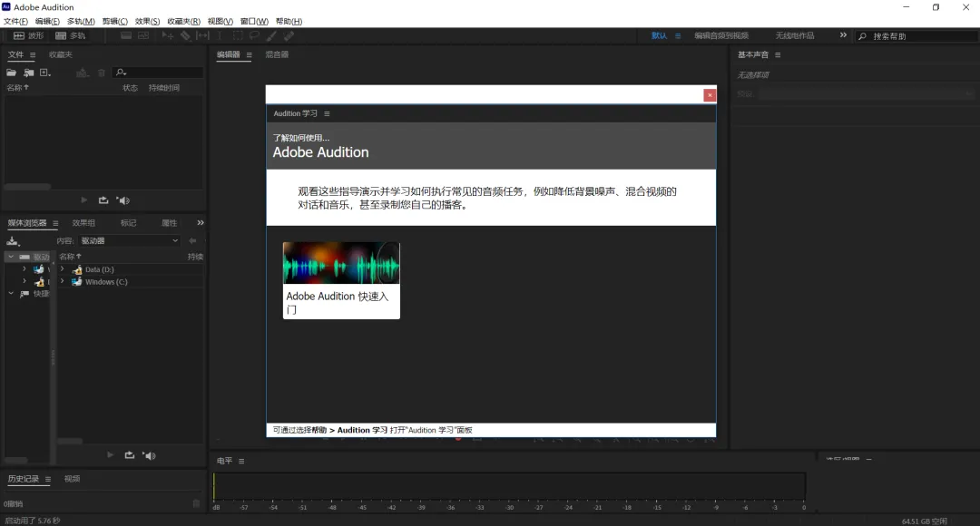Switch to Mixer (混音器) tab

(x=277, y=54)
